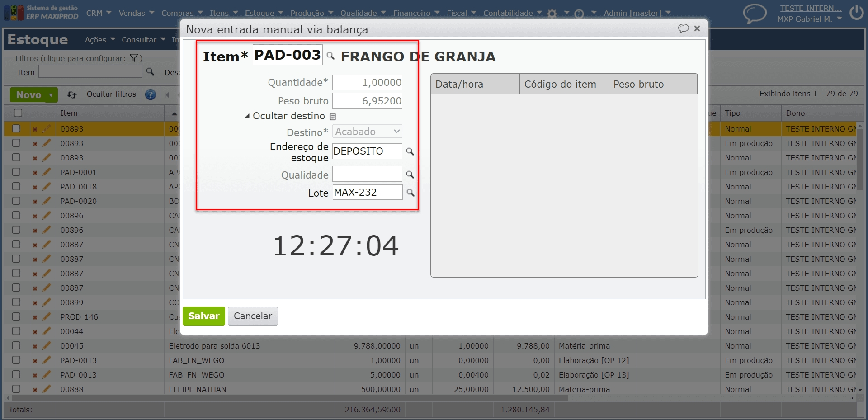The image size is (868, 420).
Task: Click the Item filter search magnifier
Action: click(x=150, y=72)
